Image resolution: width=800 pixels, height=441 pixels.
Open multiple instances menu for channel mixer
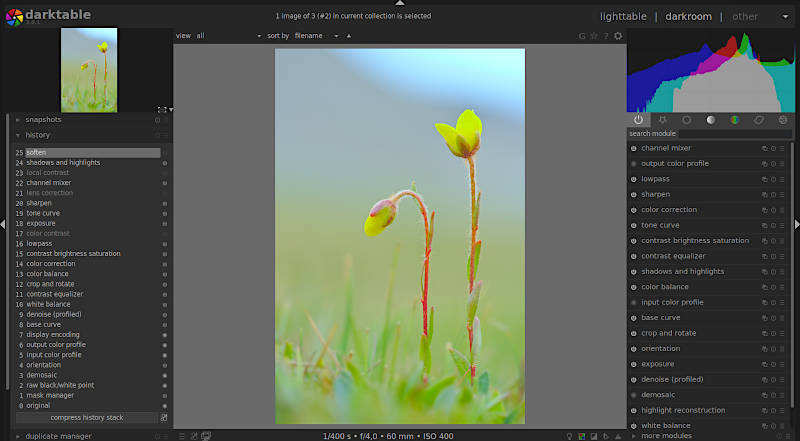(x=765, y=149)
